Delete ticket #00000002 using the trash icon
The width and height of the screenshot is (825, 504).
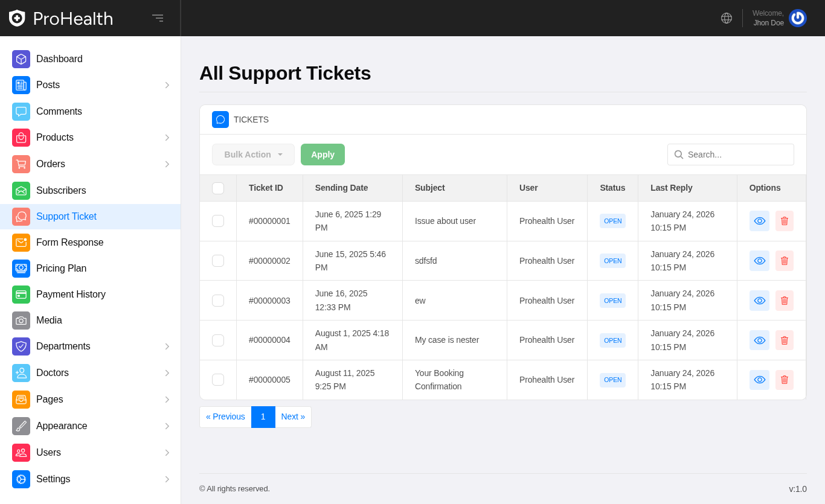coord(784,261)
